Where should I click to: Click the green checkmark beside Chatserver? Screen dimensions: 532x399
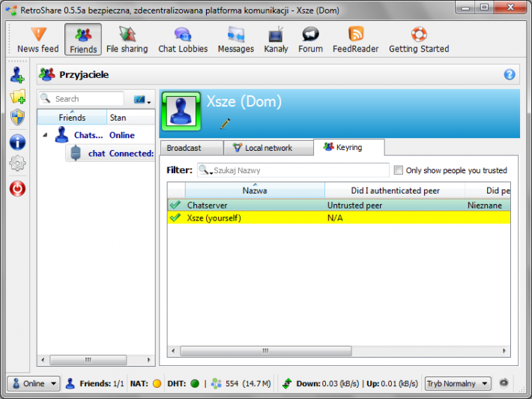click(x=175, y=205)
